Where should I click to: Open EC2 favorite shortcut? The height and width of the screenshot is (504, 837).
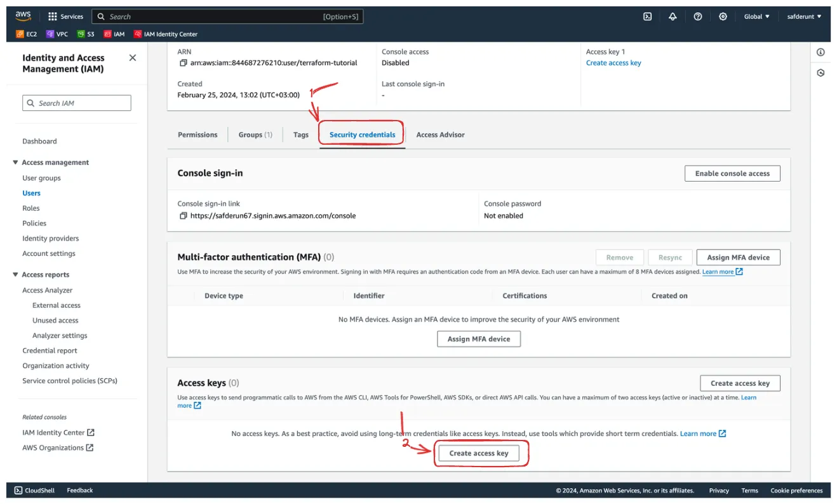pos(27,34)
